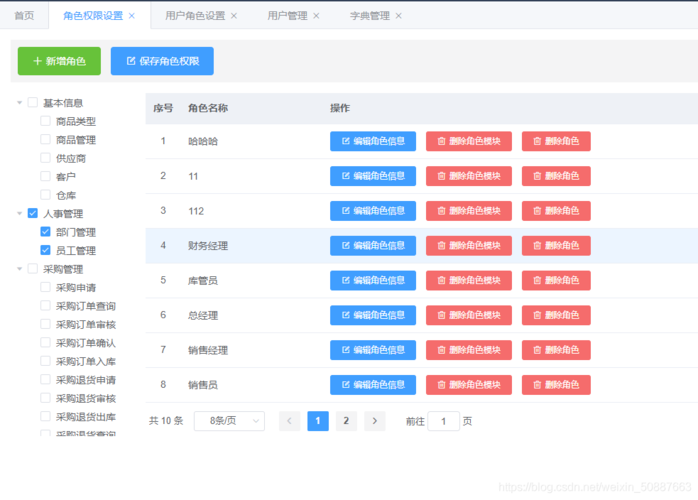Viewport: 698px width, 500px height.
Task: Check the 采购订单入库 checkbox
Action: tap(45, 361)
